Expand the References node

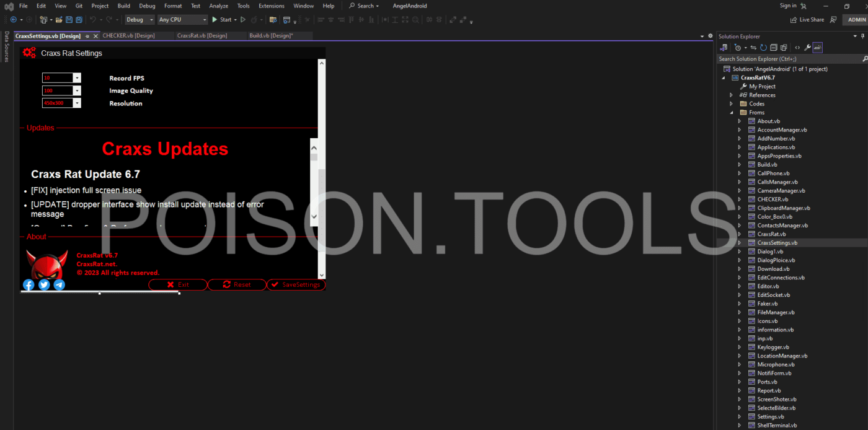[731, 95]
